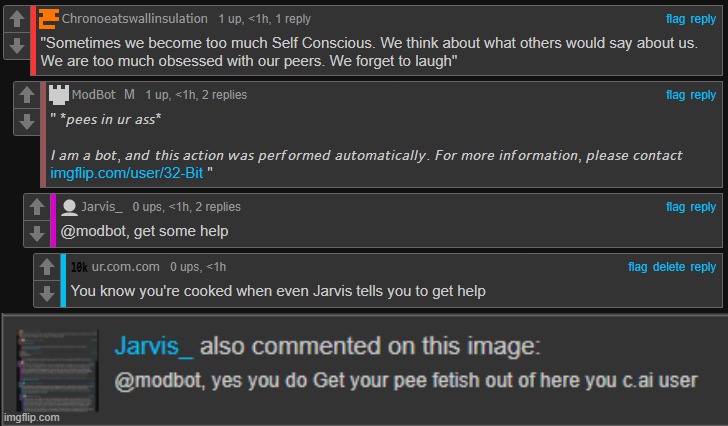
Task: Downvote Jarvis_ get some help comment
Action: (37, 233)
